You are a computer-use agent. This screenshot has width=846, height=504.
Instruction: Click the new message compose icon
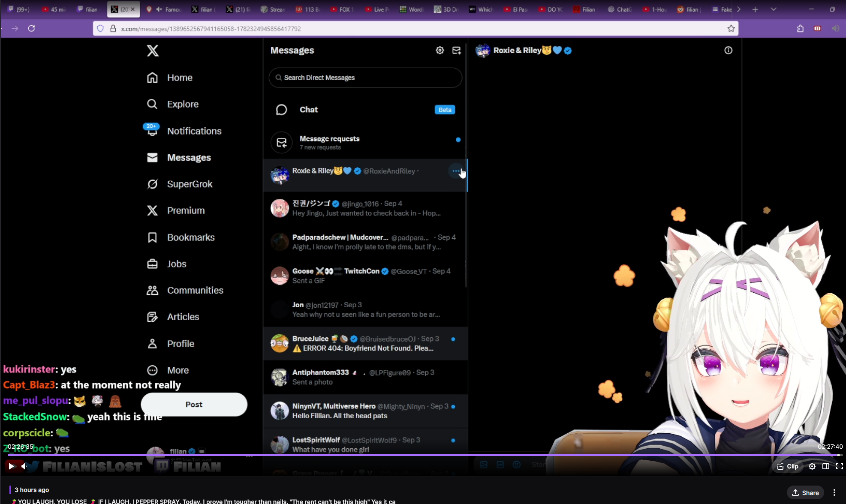(x=456, y=51)
